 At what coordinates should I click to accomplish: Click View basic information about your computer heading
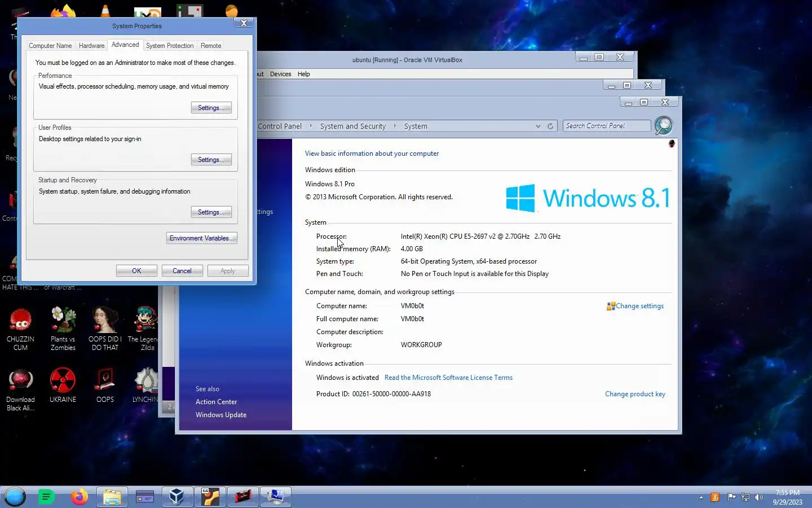click(x=372, y=154)
